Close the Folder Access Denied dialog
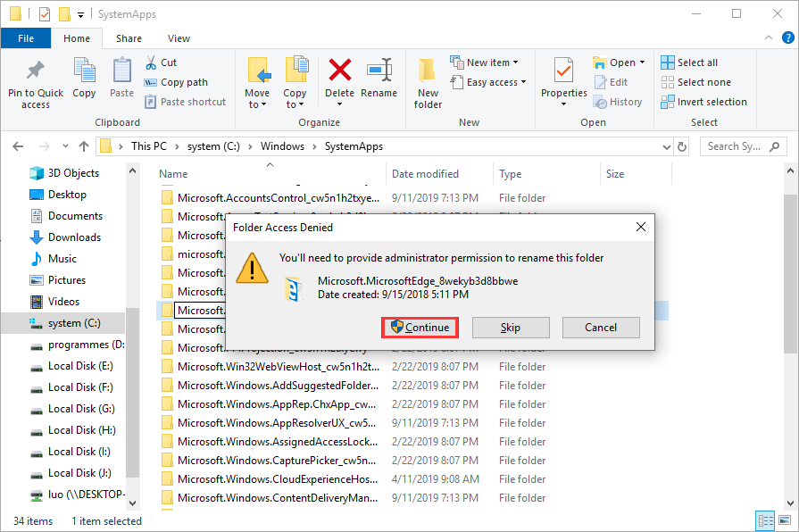The width and height of the screenshot is (799, 532). 641,227
